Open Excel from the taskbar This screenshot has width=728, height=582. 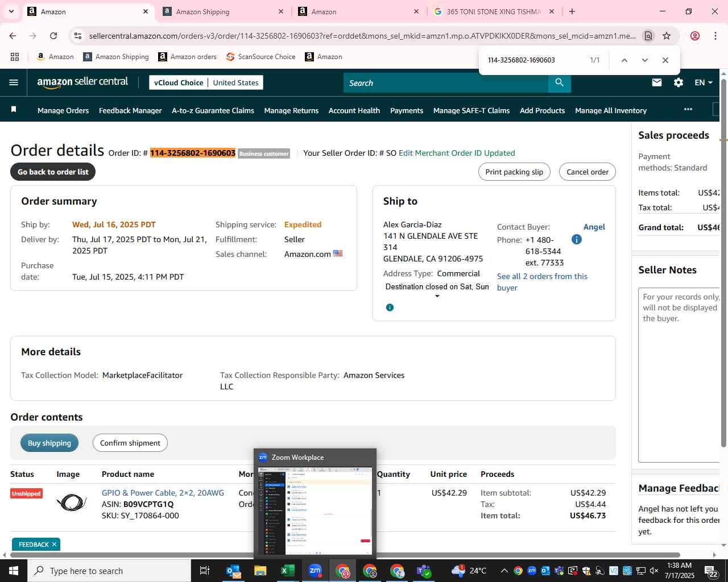click(288, 571)
